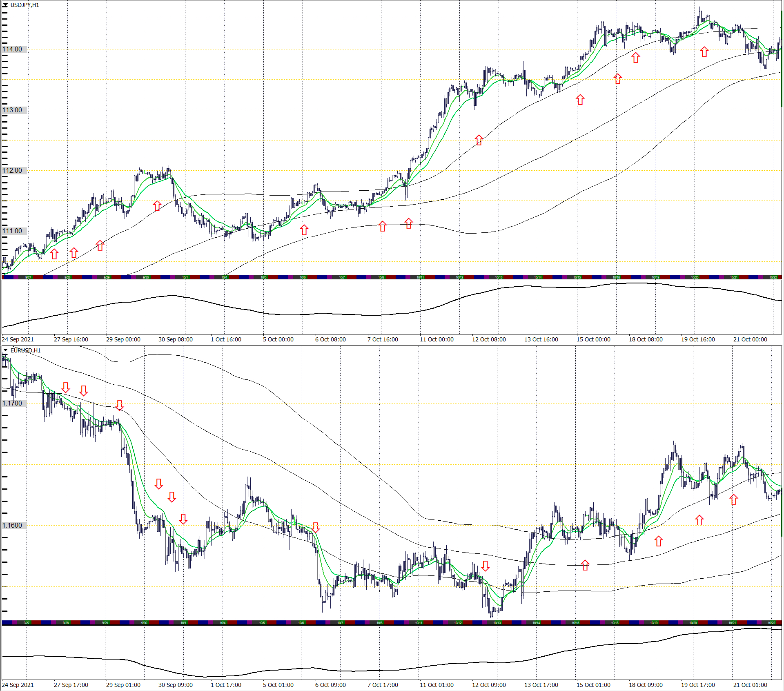Click the 21 Oct 01:00 time axis label

pos(750,685)
